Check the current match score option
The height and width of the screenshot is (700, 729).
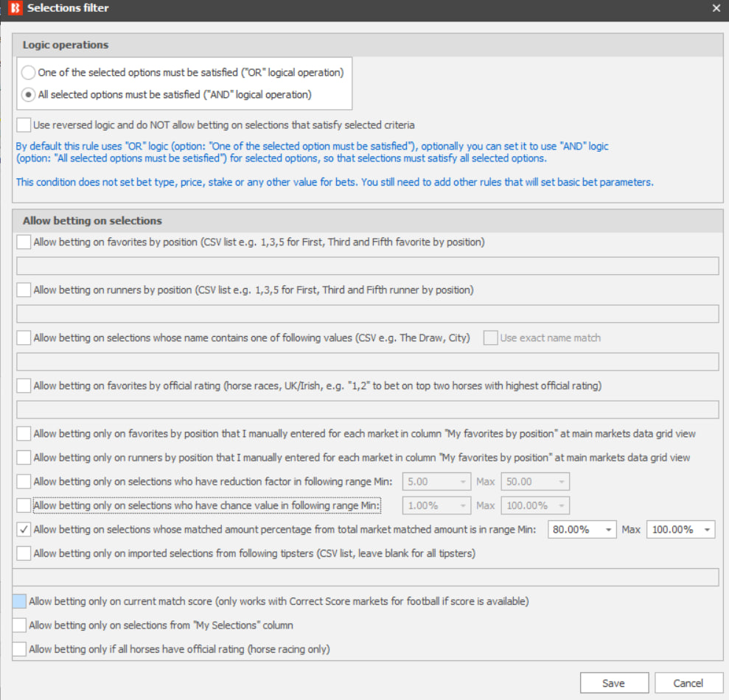pos(19,601)
